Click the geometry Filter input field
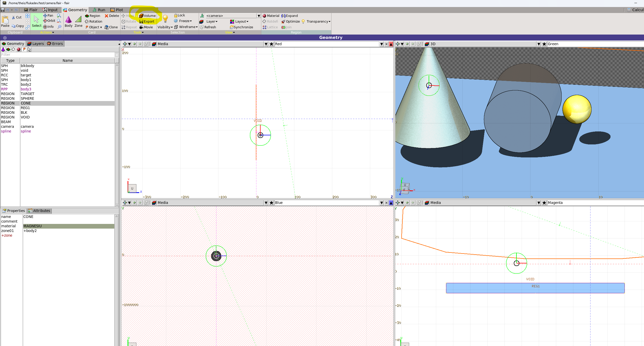This screenshot has height=346, width=644. tap(57, 55)
